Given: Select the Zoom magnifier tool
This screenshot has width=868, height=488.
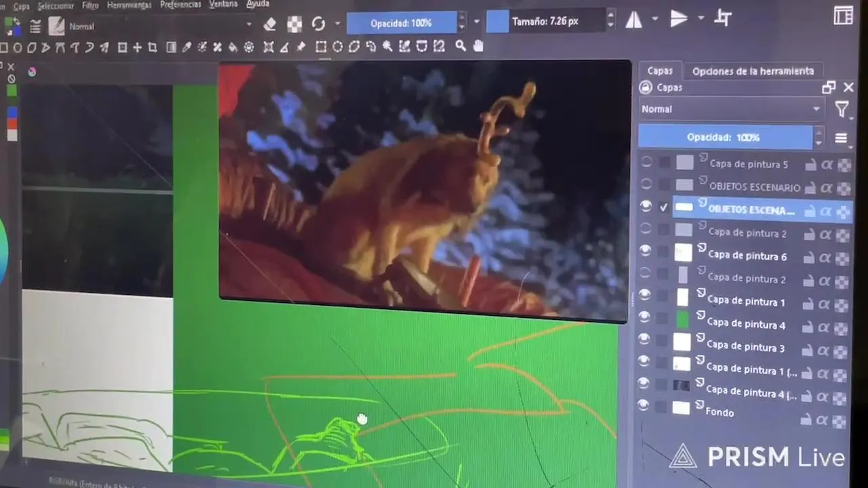Looking at the screenshot, I should tap(460, 46).
